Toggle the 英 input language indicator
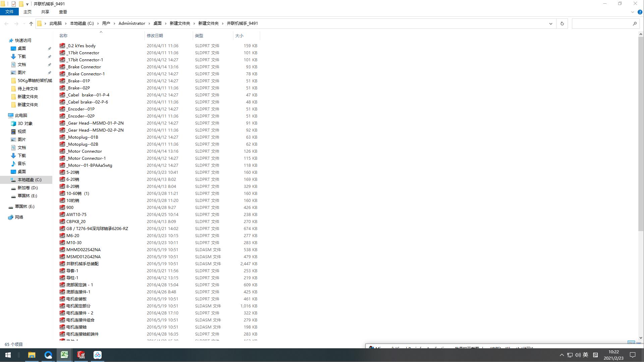This screenshot has height=362, width=644. (x=585, y=355)
